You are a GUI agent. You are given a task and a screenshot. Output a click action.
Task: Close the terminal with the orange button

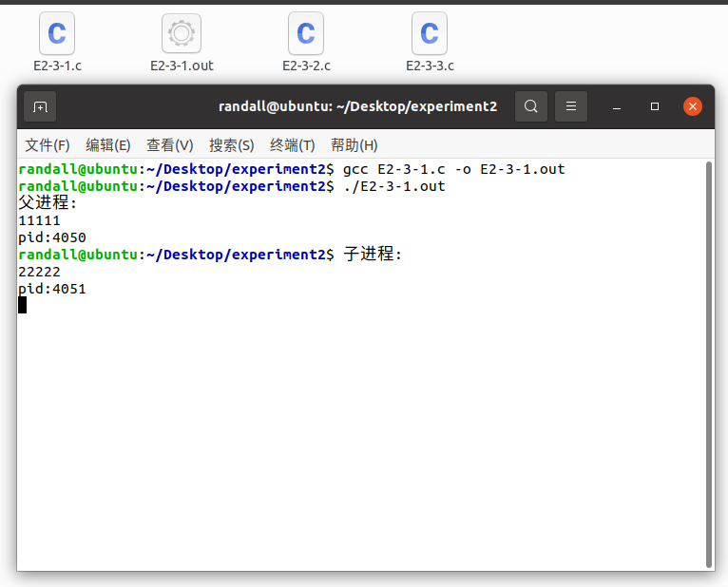pyautogui.click(x=693, y=106)
